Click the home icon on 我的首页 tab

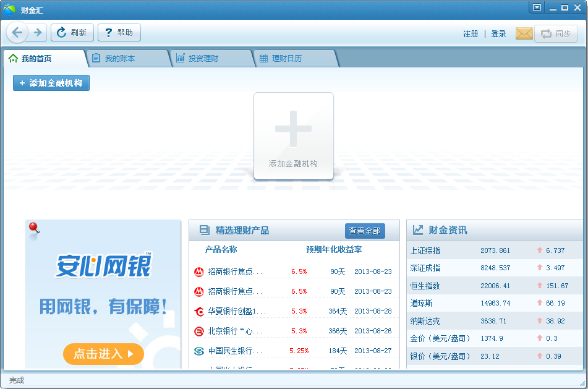coord(13,58)
